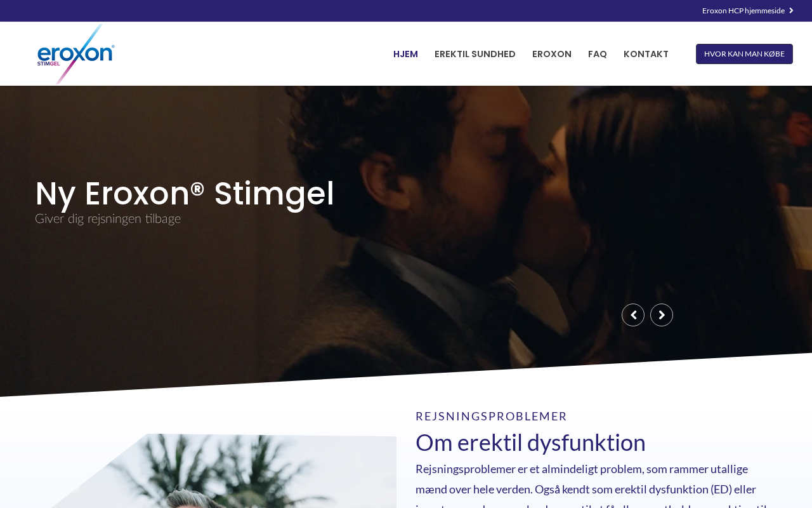812x508 pixels.
Task: Click the HVOR KAN MAN KØBE button
Action: point(744,54)
